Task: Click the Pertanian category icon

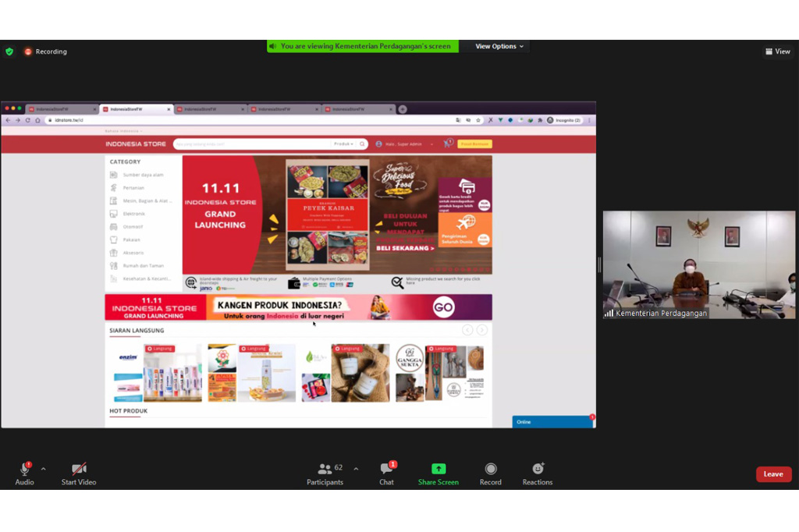Action: tap(114, 188)
